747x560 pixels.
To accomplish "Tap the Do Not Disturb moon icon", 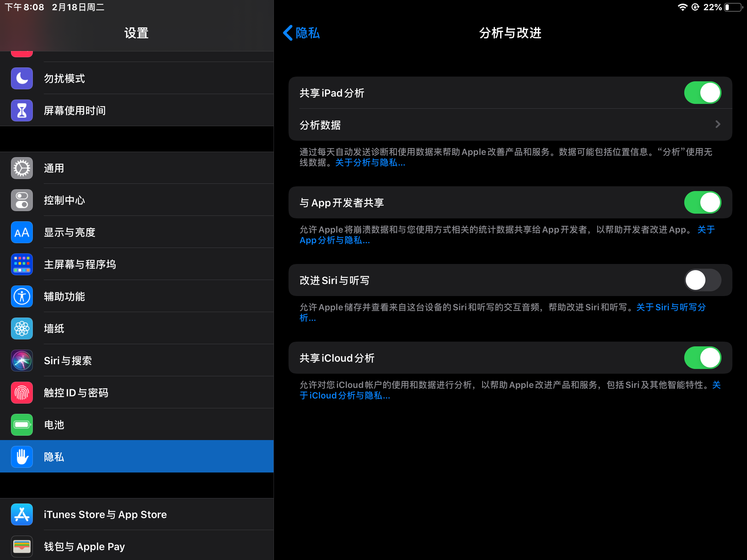I will click(22, 78).
